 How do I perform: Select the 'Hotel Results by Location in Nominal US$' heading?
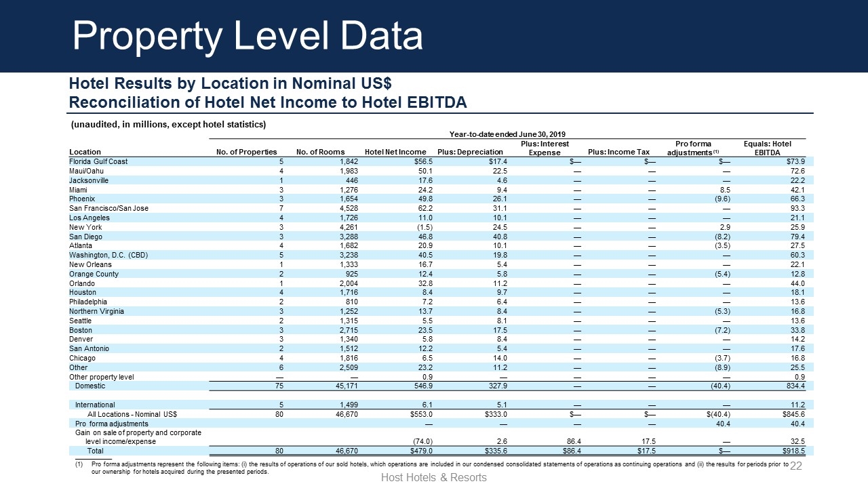(x=231, y=84)
